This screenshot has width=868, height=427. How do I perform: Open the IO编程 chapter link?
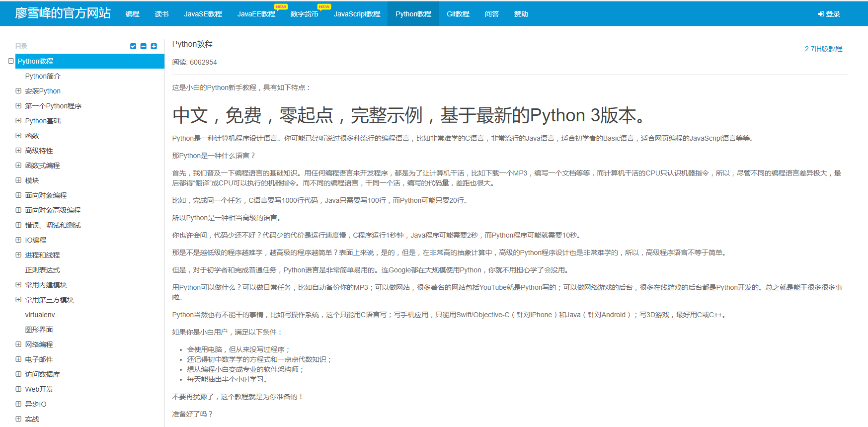pyautogui.click(x=36, y=240)
